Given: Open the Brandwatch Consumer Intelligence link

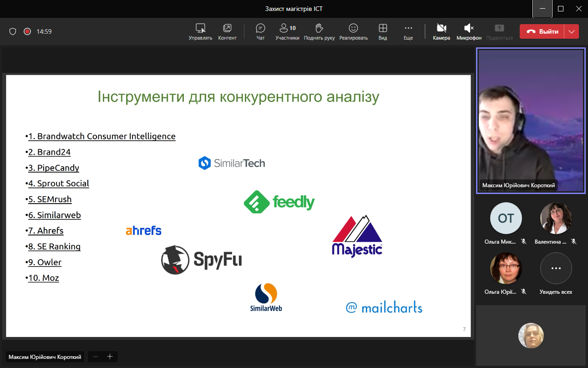Looking at the screenshot, I should click(102, 136).
